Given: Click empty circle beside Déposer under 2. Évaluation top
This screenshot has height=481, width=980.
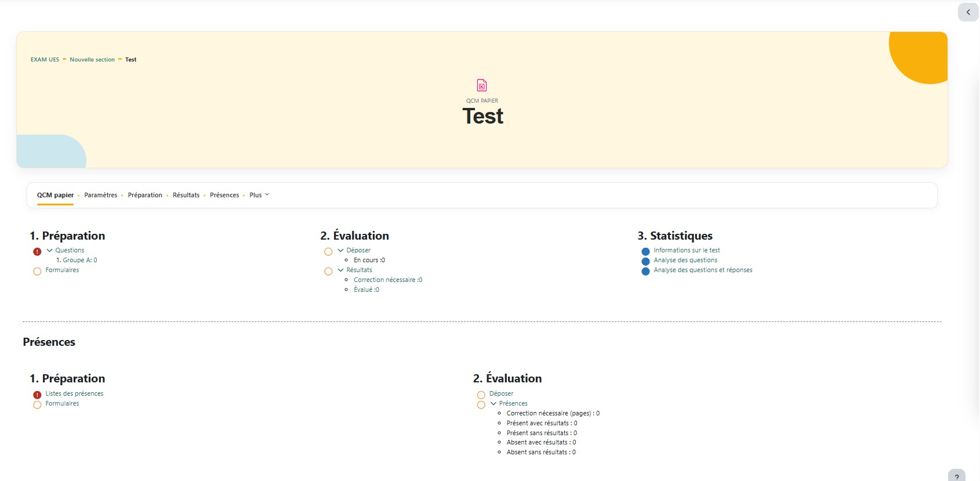Looking at the screenshot, I should (x=328, y=252).
